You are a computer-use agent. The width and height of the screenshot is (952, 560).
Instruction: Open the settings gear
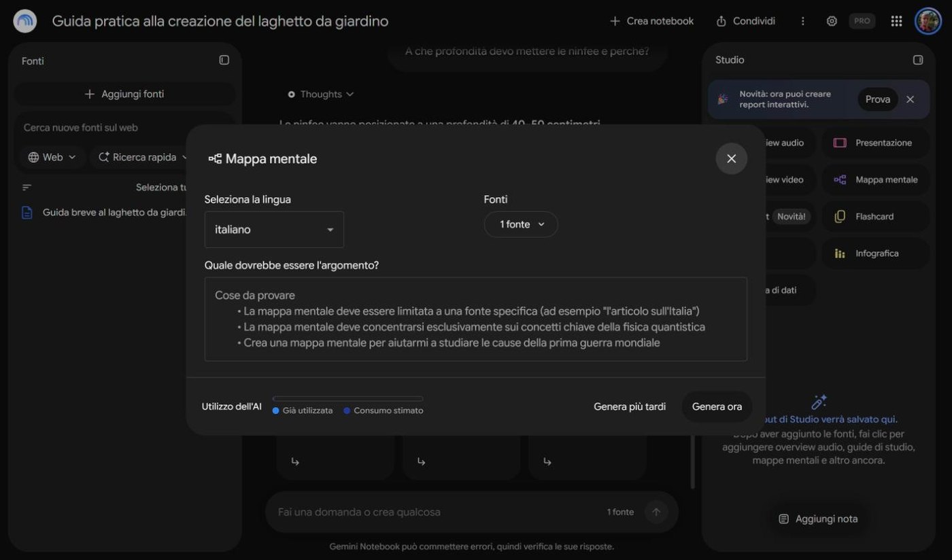832,21
